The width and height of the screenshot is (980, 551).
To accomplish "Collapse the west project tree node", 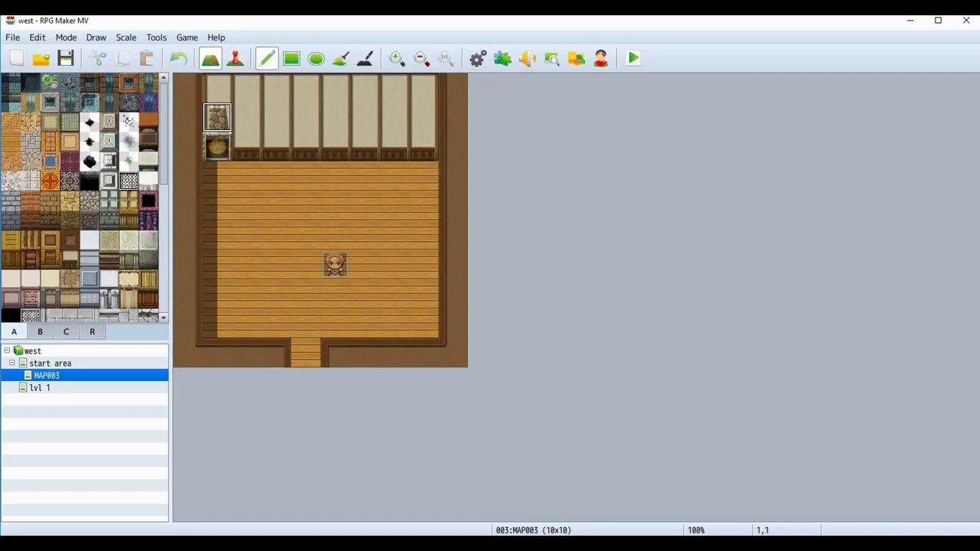I will (7, 350).
